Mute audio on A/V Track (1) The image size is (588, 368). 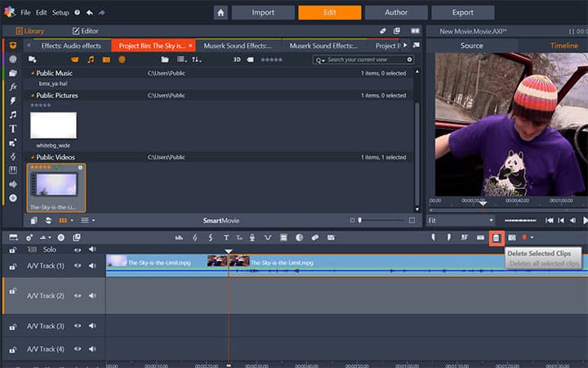click(92, 266)
